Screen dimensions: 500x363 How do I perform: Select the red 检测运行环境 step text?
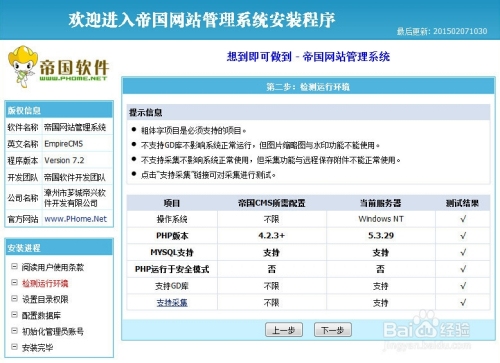pos(45,283)
